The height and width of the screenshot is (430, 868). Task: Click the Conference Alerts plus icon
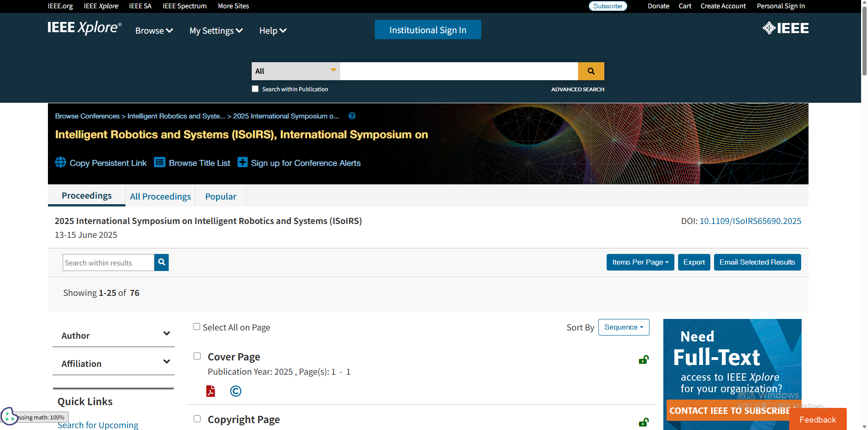242,162
